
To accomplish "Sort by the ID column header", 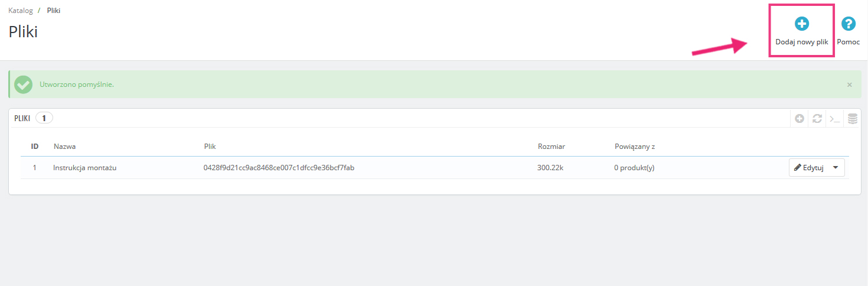I will tap(35, 146).
